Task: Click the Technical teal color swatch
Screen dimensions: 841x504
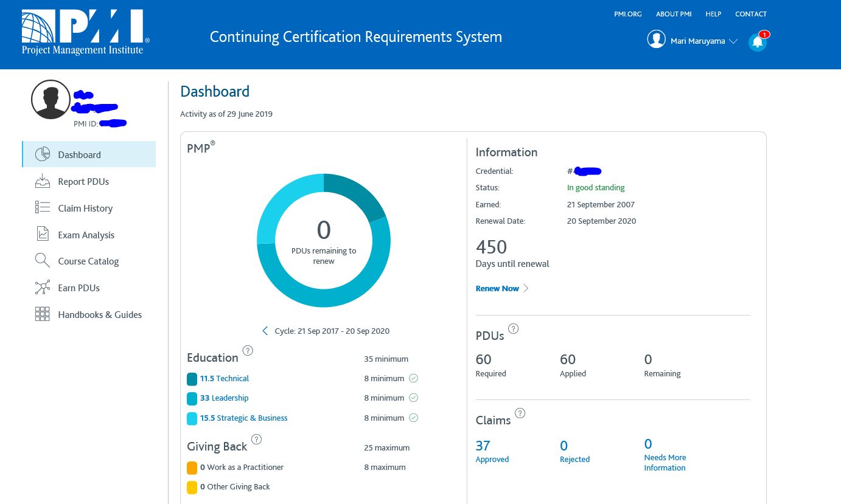Action: point(192,379)
